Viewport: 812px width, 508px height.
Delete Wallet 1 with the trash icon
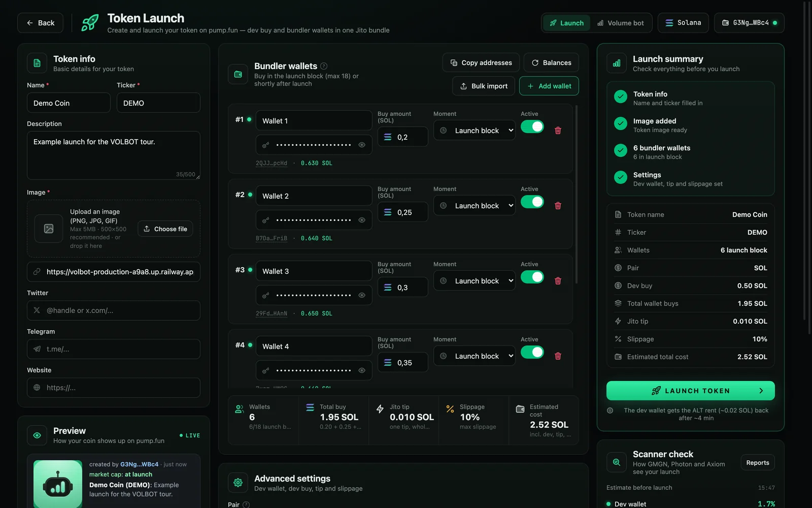pos(558,131)
